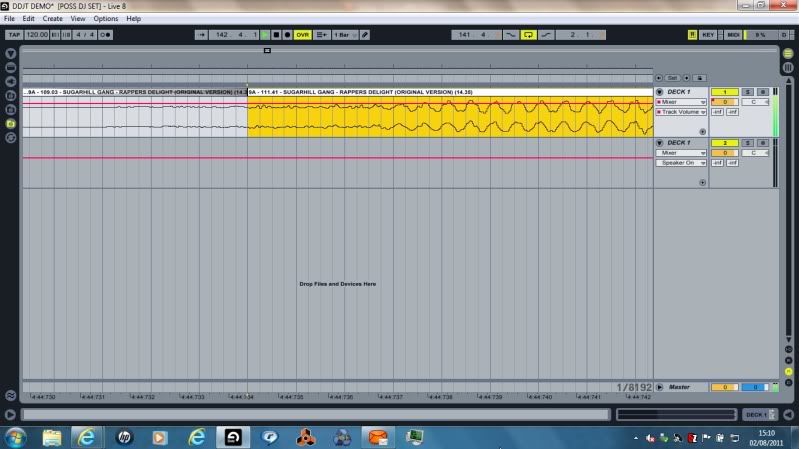Toggle the OVR overdub switch

(x=304, y=34)
